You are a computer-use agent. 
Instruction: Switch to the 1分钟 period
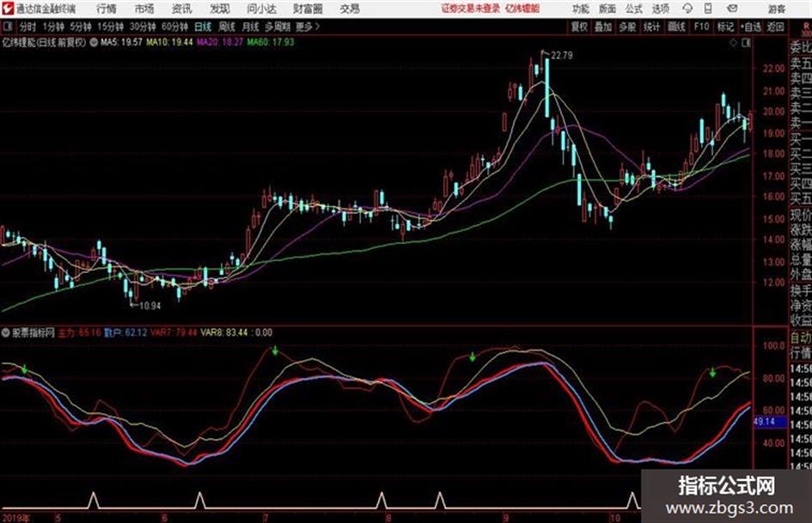pos(52,27)
